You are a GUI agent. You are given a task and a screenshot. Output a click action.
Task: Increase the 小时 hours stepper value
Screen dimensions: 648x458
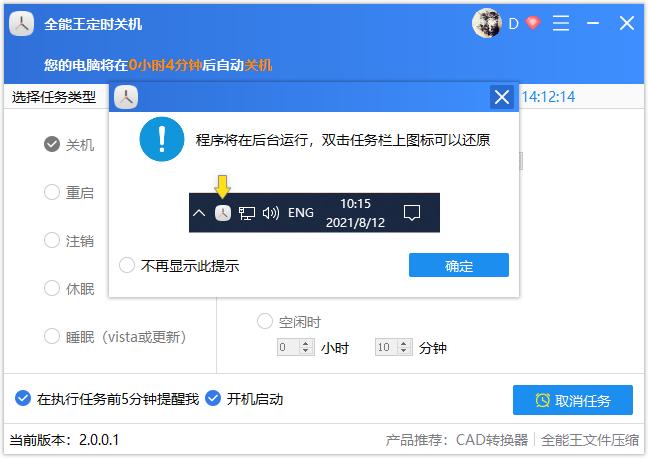point(306,343)
